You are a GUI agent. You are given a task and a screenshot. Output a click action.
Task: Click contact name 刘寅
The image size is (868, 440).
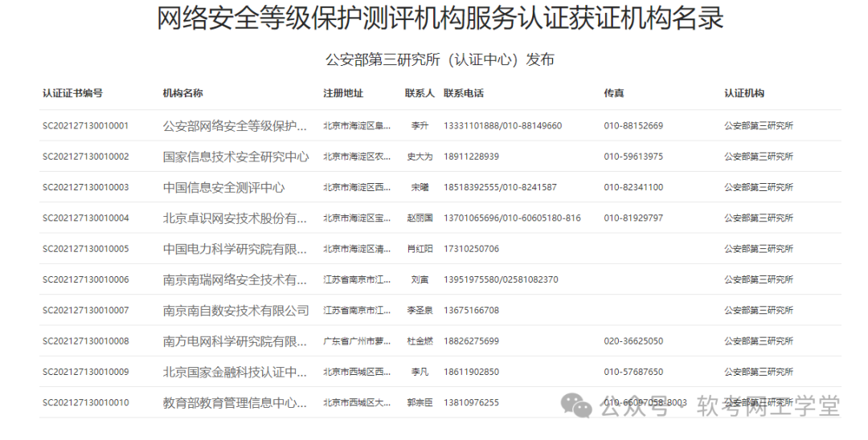420,279
